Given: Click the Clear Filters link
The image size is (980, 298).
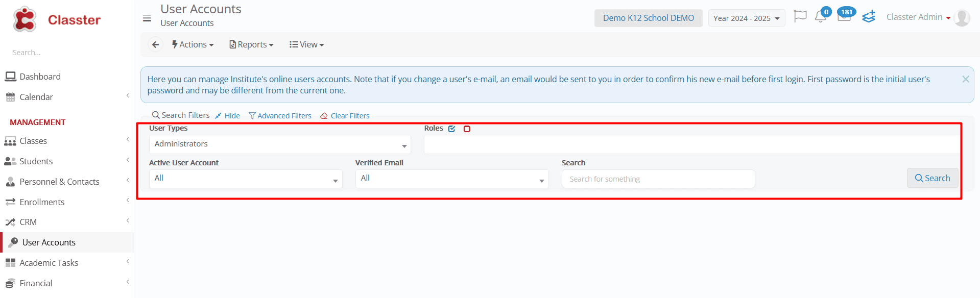Looking at the screenshot, I should click(345, 116).
